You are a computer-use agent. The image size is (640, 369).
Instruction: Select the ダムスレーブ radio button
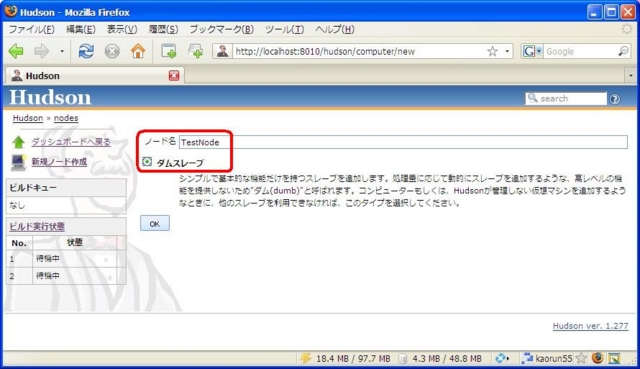(147, 162)
